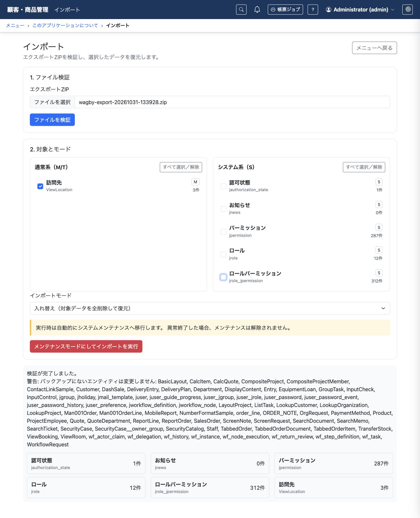Click the ファイルを検証 button
This screenshot has width=420, height=518.
point(52,120)
